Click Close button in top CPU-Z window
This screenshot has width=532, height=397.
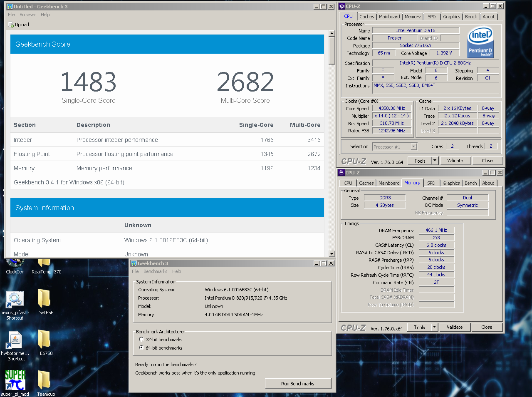pyautogui.click(x=487, y=161)
